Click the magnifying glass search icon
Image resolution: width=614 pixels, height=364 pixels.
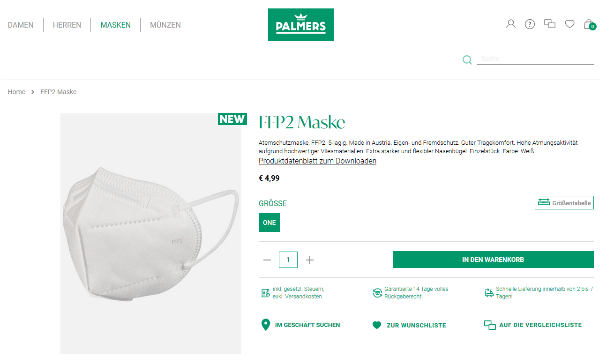467,59
